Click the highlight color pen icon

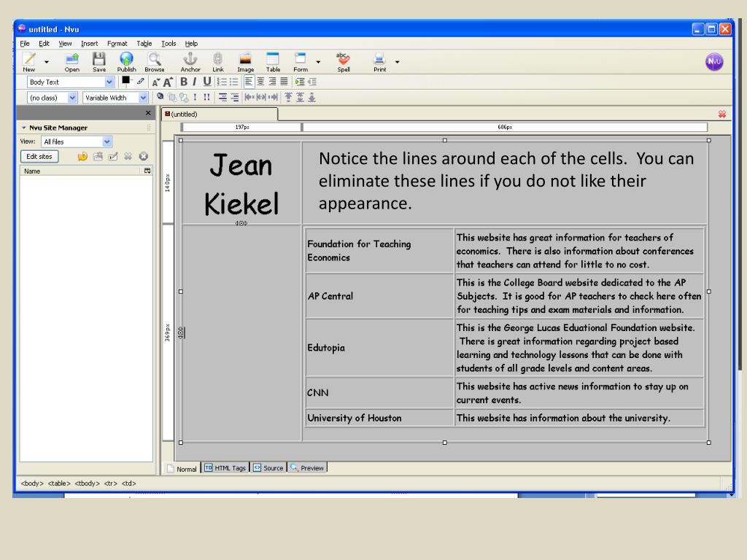point(141,82)
